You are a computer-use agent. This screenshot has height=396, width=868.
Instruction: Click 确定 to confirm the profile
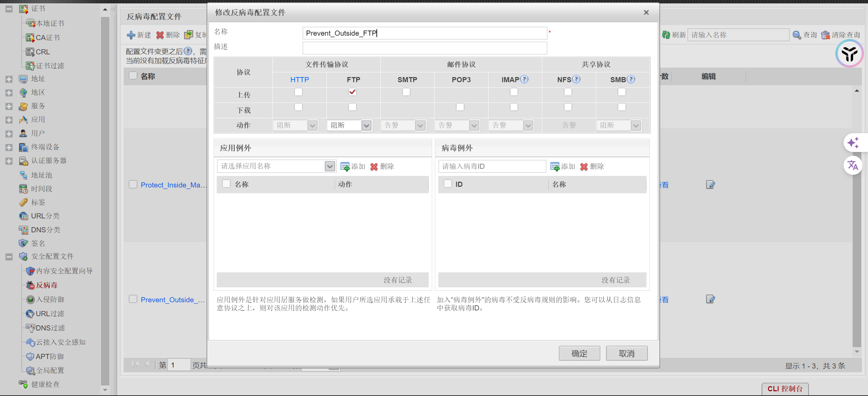click(x=579, y=354)
